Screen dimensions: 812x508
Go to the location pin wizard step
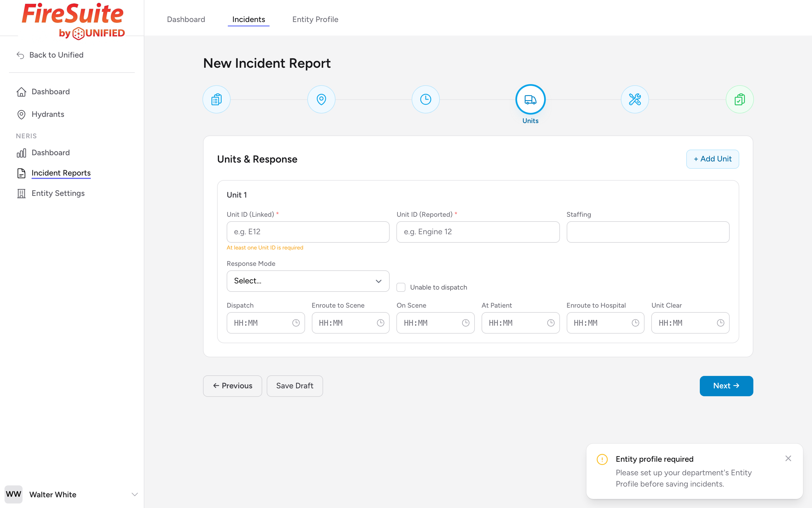pos(321,99)
